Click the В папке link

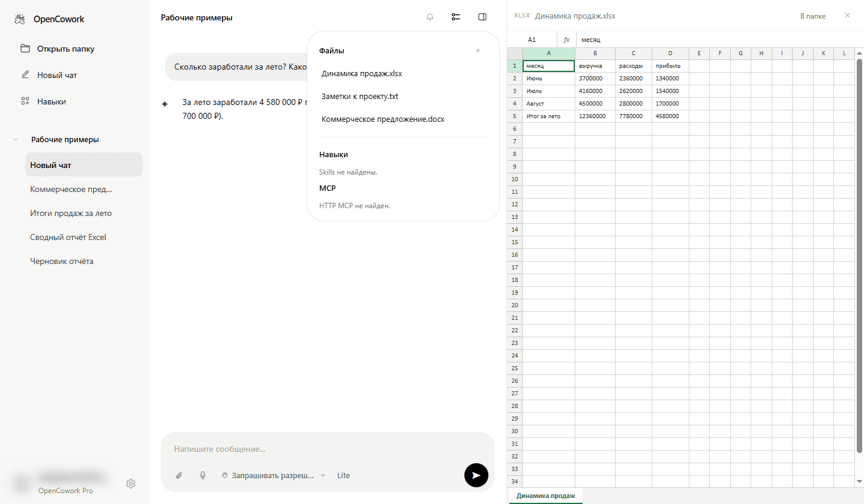tap(813, 16)
